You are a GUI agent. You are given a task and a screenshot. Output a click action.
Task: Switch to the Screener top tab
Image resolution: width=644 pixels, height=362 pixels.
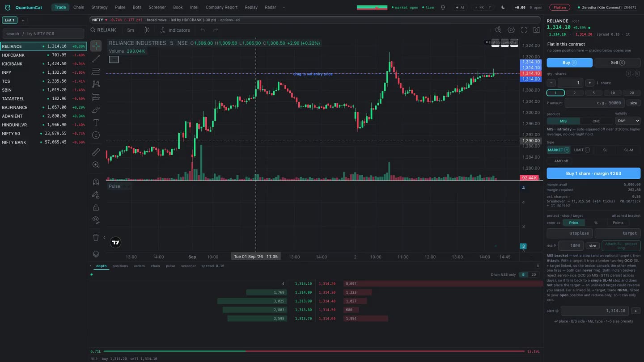coord(157,7)
